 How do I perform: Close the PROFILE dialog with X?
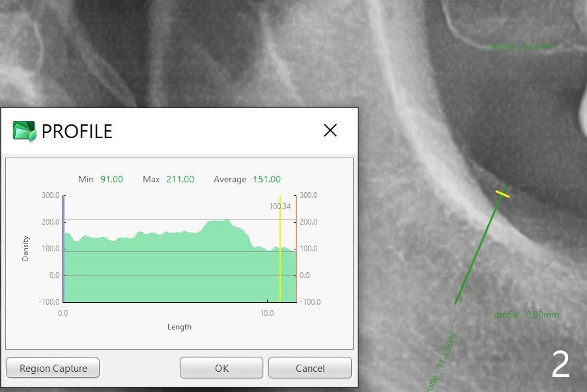click(330, 130)
